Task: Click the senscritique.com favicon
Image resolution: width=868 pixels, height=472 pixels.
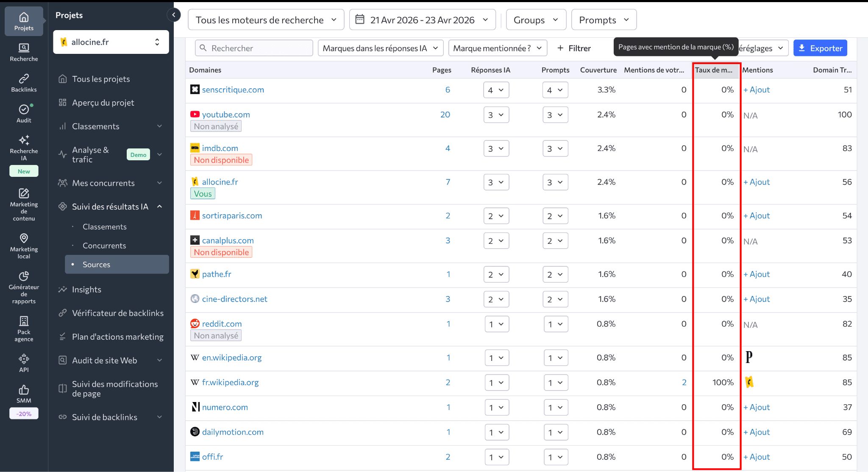Action: point(195,89)
